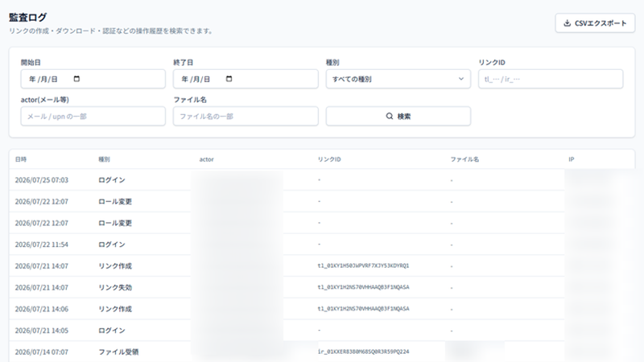Click the 日時 table column header
This screenshot has height=362, width=644.
(x=21, y=159)
